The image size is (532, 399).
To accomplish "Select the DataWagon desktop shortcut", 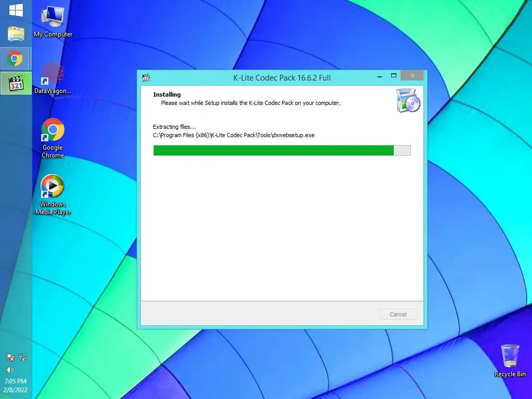I will [x=53, y=78].
